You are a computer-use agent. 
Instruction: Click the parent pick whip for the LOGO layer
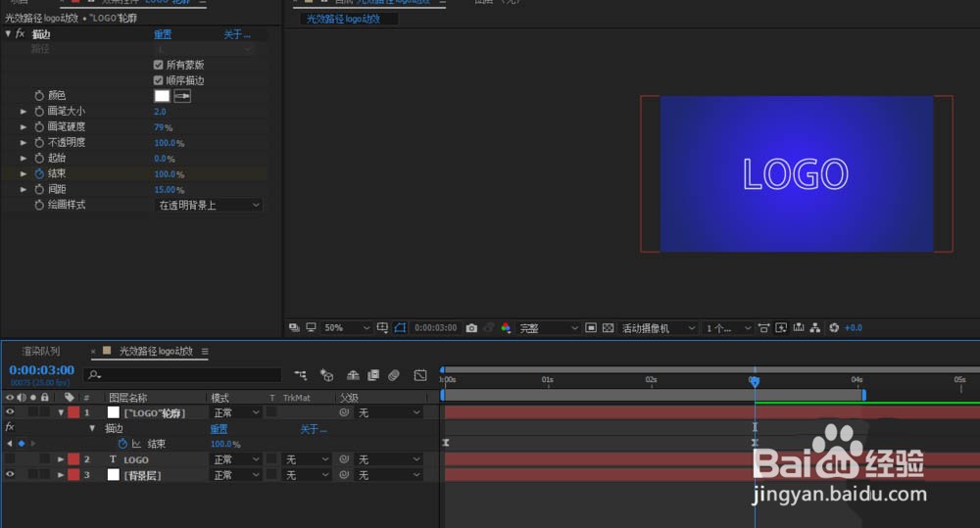(344, 459)
